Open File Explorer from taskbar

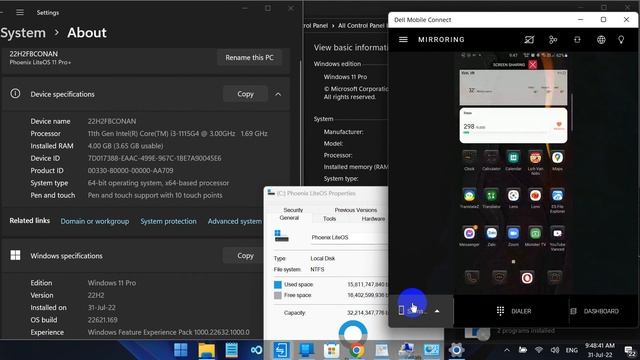(x=207, y=350)
